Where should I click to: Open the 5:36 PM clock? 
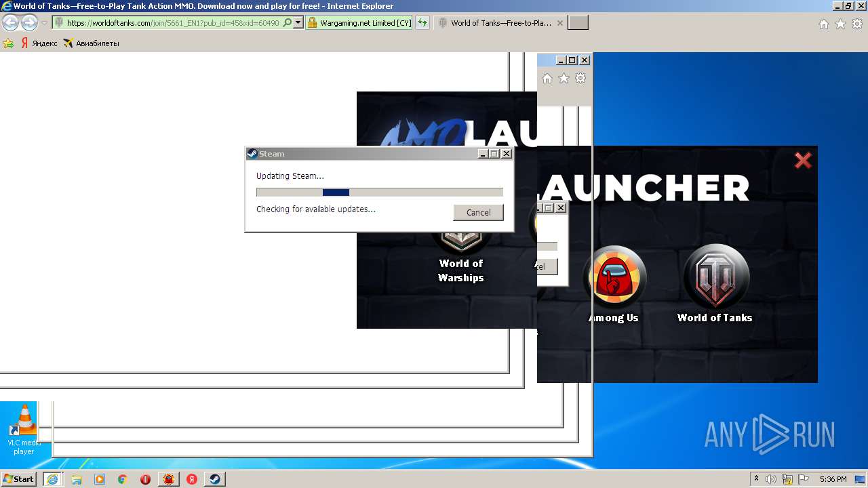pyautogui.click(x=833, y=479)
